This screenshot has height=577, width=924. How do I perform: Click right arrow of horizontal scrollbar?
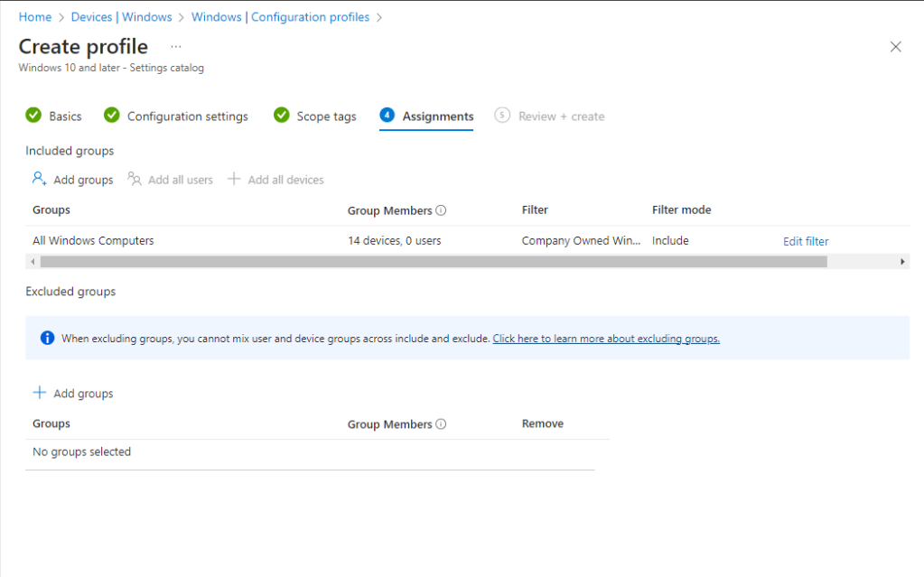click(x=902, y=262)
